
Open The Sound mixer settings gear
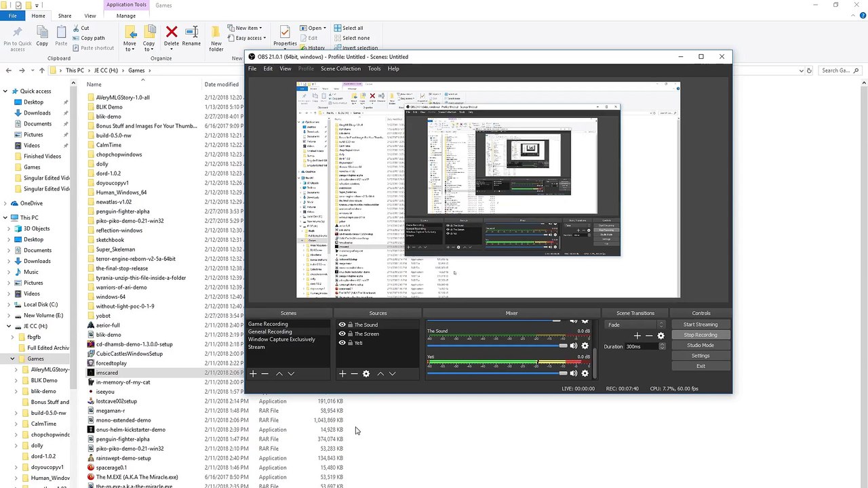pos(585,346)
